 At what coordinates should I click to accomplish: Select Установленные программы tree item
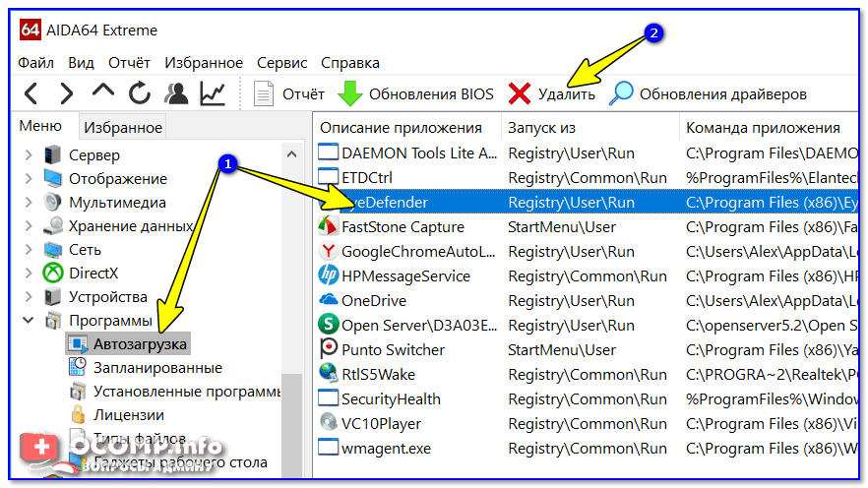coord(187,392)
